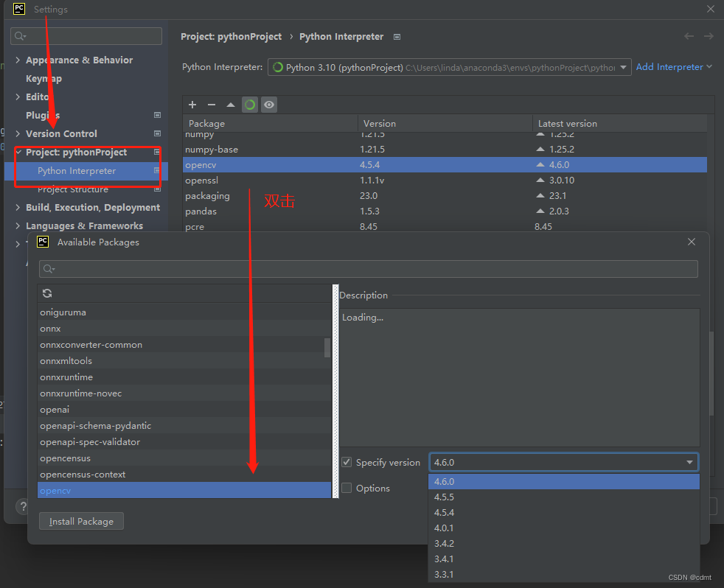
Task: Click the navigate back arrow in Settings
Action: click(689, 36)
